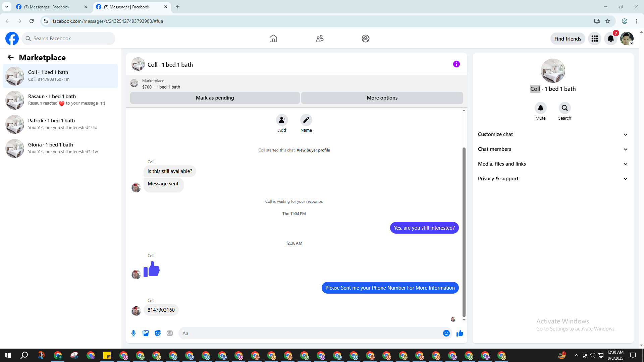Click the Add people icon
The height and width of the screenshot is (362, 644).
(x=282, y=120)
